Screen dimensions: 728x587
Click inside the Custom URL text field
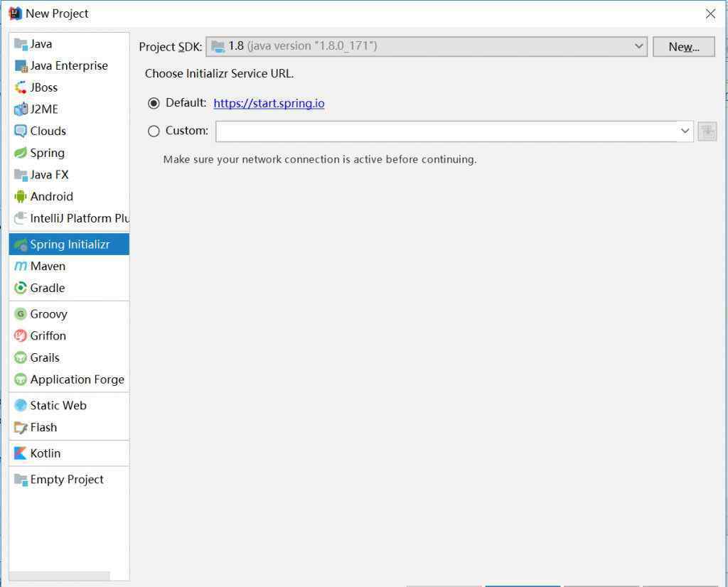[x=446, y=131]
